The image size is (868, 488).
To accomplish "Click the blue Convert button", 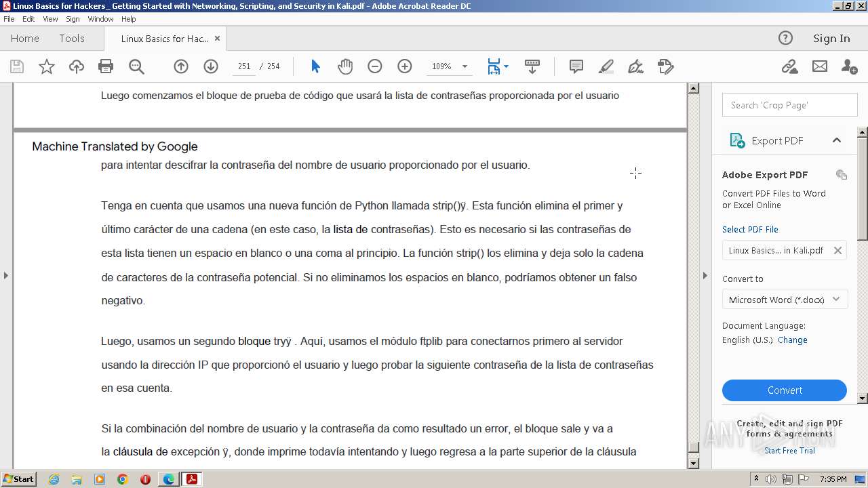I will tap(785, 390).
